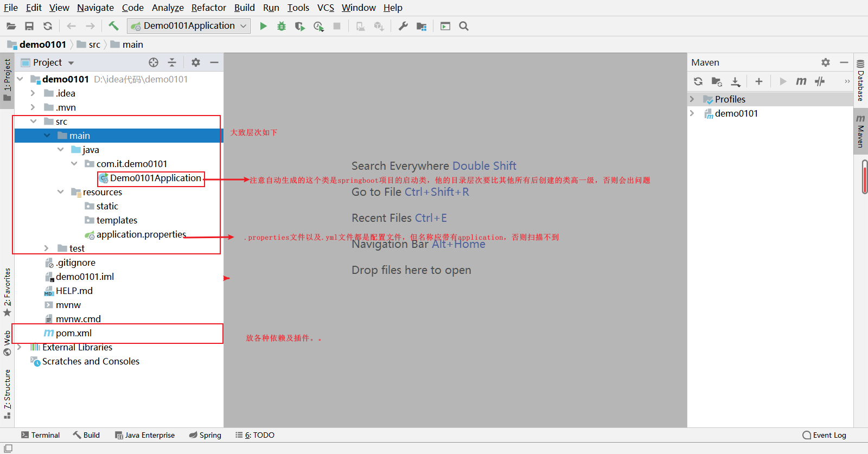The width and height of the screenshot is (868, 454).
Task: Collapse the resources folder
Action: coord(60,192)
